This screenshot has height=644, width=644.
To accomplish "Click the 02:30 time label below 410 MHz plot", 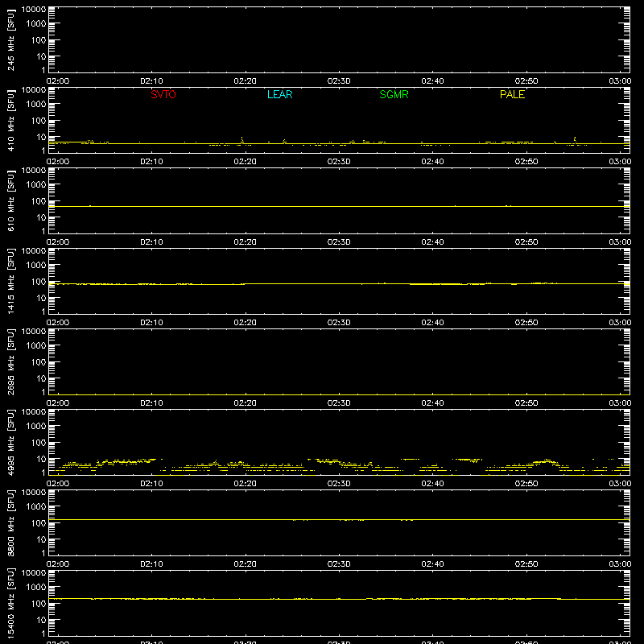I will (x=339, y=162).
